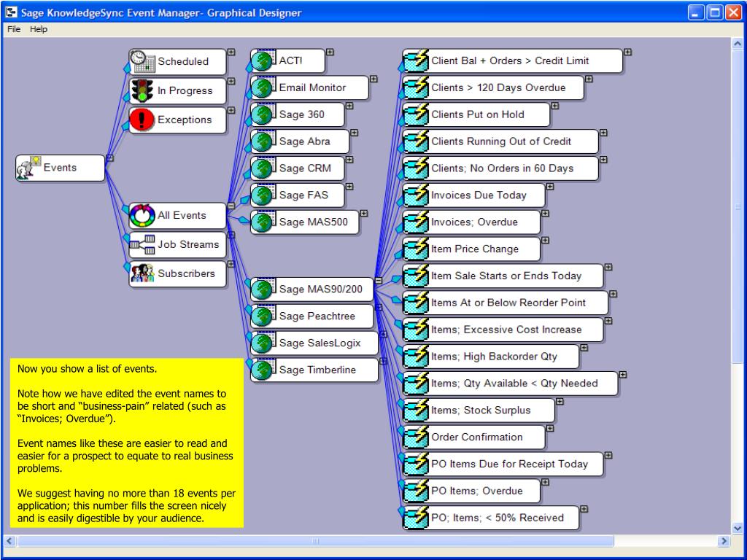Screen dimensions: 747x560
Task: Expand the Sage Abra node
Action: (x=354, y=133)
